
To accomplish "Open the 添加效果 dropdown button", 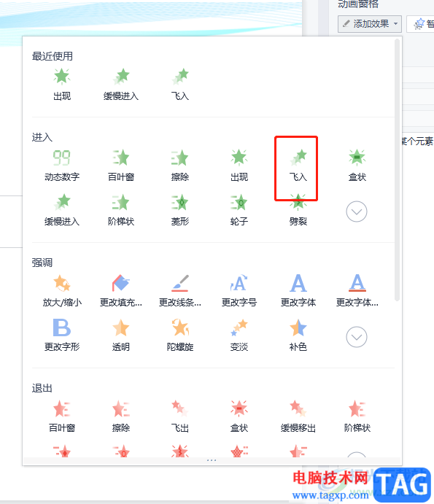I will 370,24.
